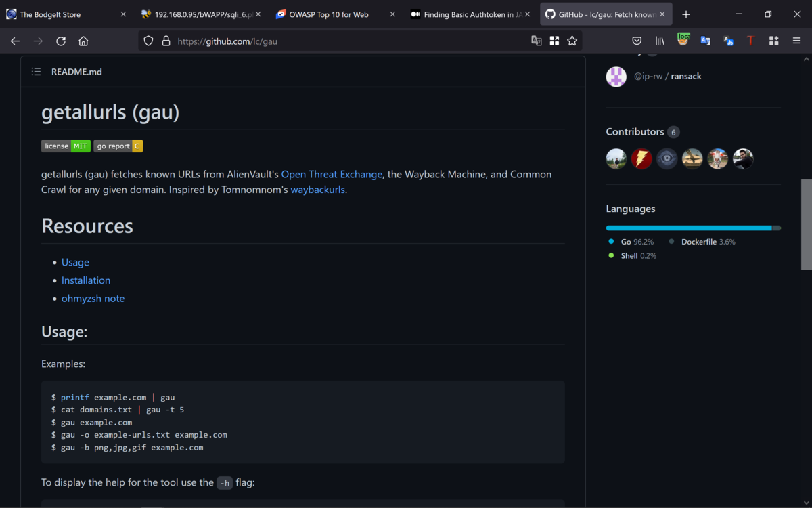Open the Google Translate extension icon
Image resolution: width=812 pixels, height=508 pixels.
(705, 41)
